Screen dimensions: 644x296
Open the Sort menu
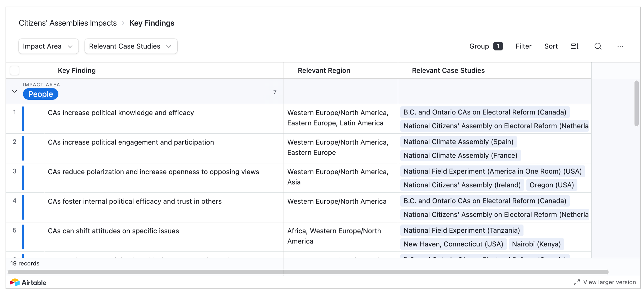551,46
